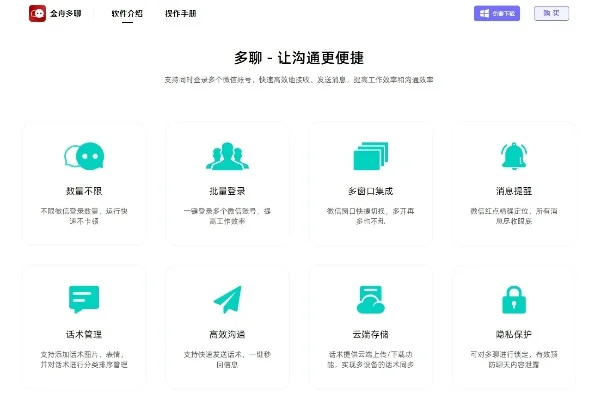Click the description under 隐私保护
Viewport: 595px width, 400px height.
514,359
